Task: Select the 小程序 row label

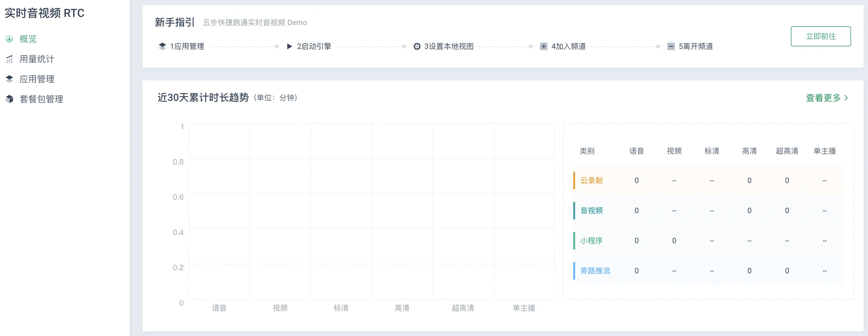Action: (x=591, y=241)
